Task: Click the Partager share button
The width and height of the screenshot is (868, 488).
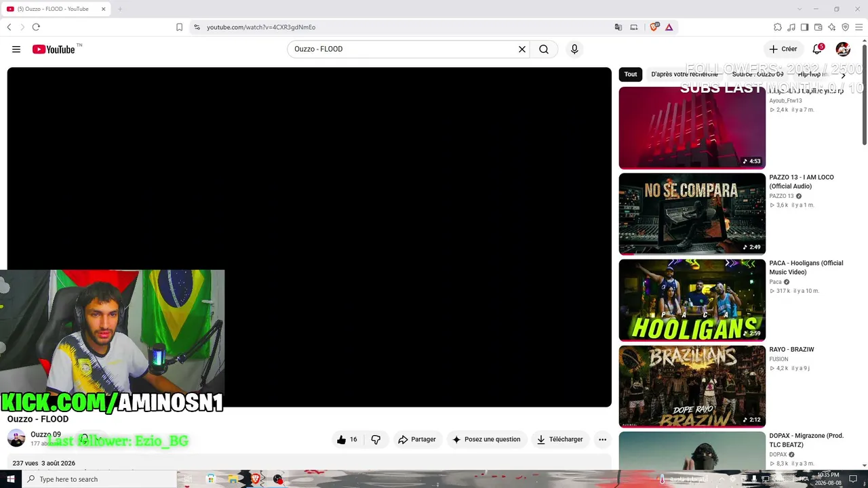Action: click(417, 439)
